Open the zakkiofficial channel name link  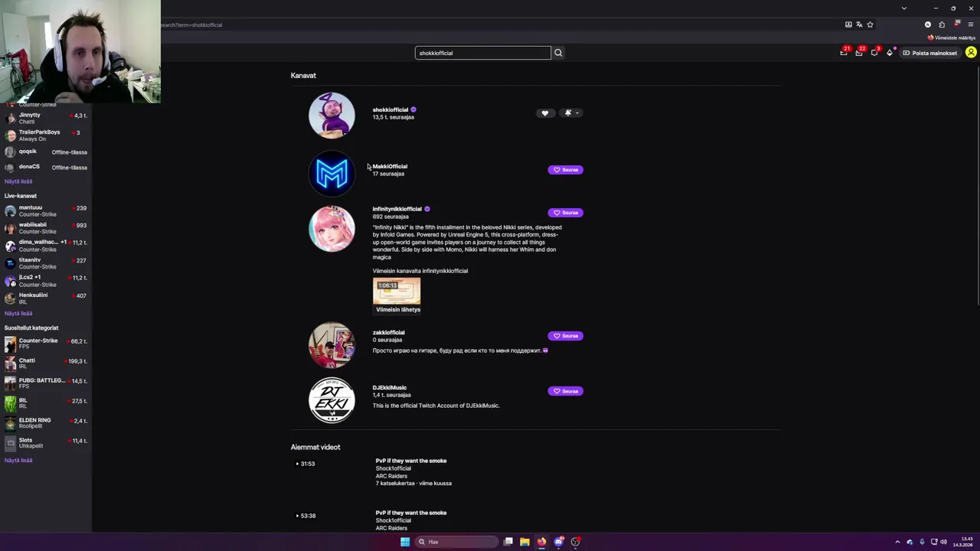coord(389,332)
